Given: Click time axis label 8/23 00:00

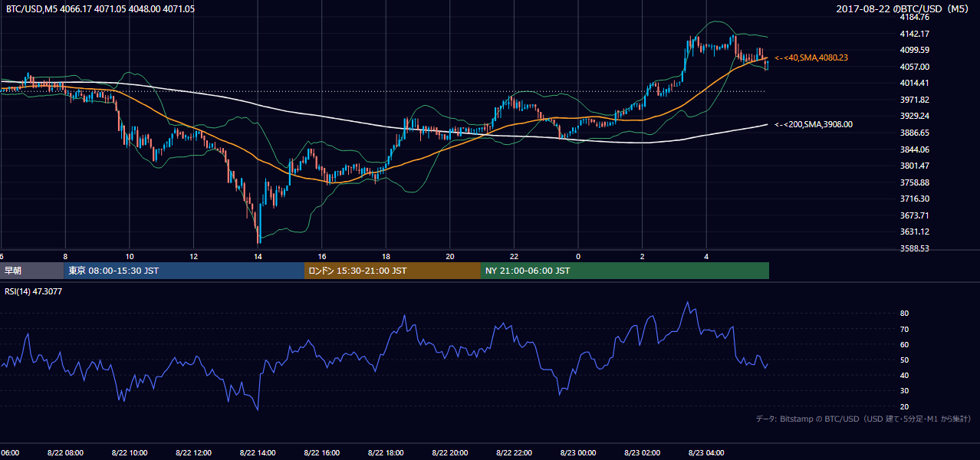Looking at the screenshot, I should [577, 453].
